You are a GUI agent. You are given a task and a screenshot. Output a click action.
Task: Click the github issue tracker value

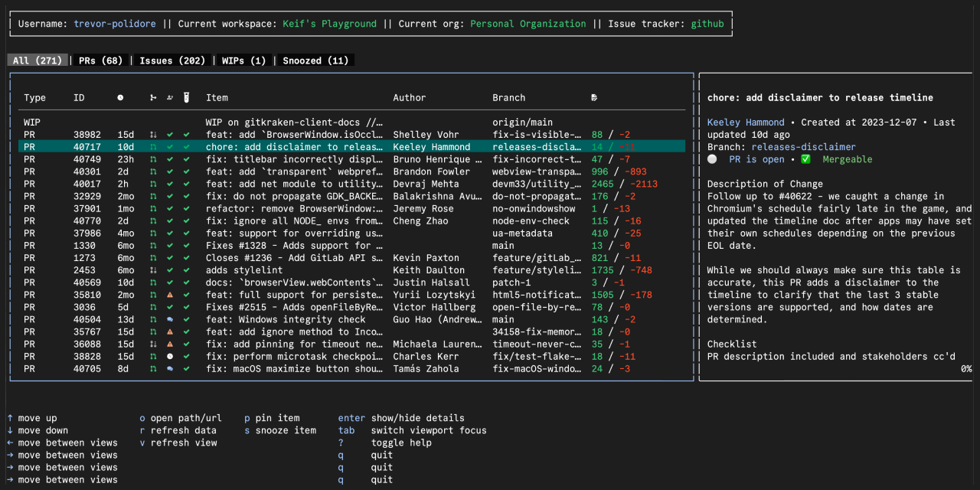click(707, 24)
